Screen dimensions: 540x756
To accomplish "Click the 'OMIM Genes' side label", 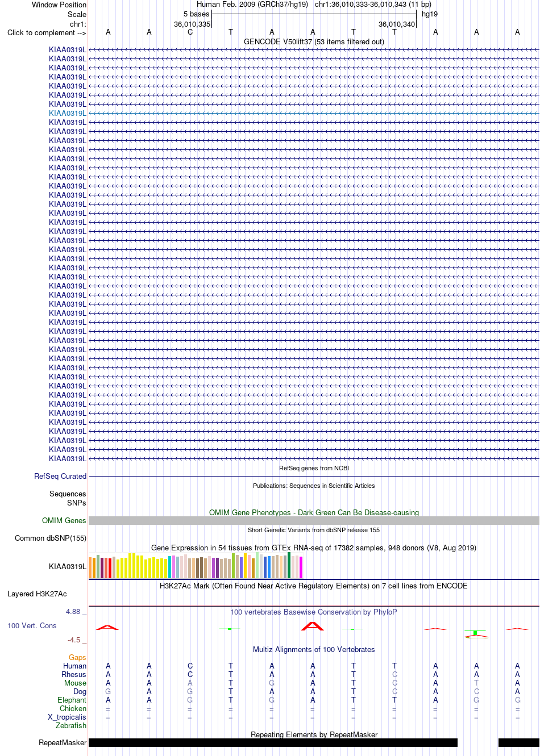I will point(64,520).
